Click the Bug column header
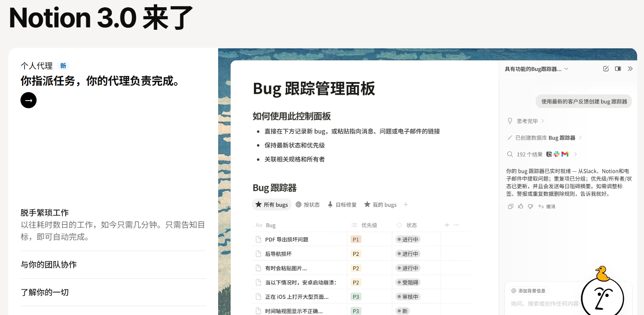This screenshot has width=644, height=315. [x=266, y=225]
